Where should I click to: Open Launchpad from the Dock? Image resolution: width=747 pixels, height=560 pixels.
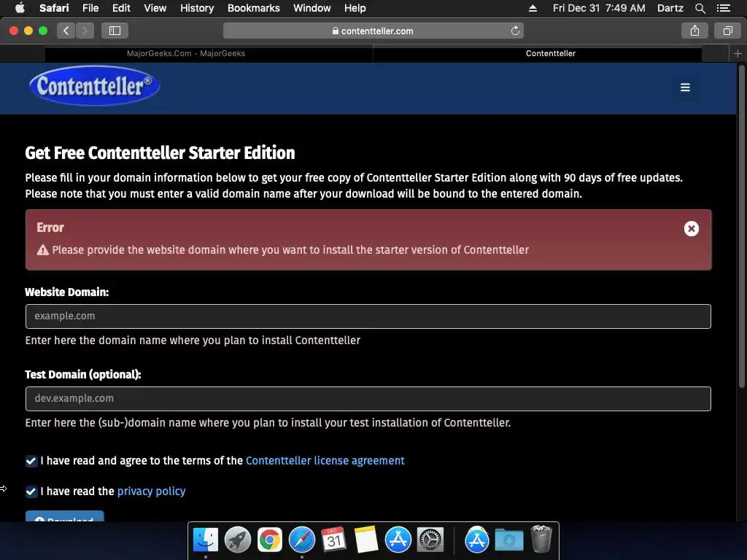[237, 540]
